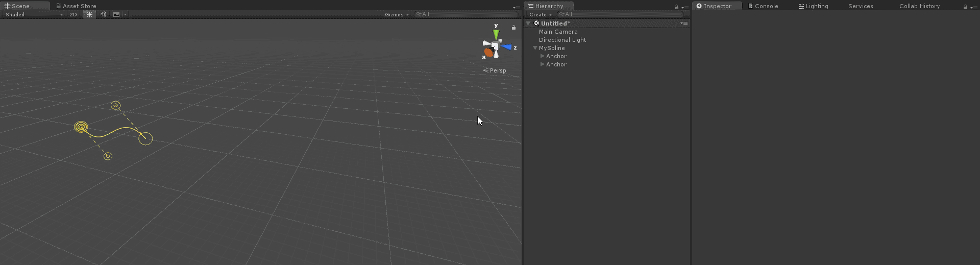Switch to the Console tab
Image resolution: width=980 pixels, height=265 pixels.
click(763, 6)
